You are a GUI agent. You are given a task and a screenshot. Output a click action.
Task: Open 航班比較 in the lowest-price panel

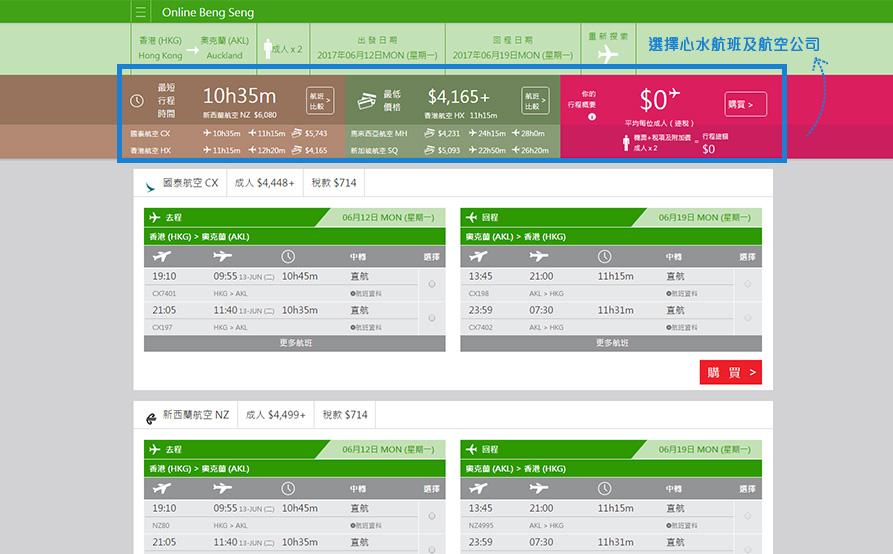tap(535, 101)
